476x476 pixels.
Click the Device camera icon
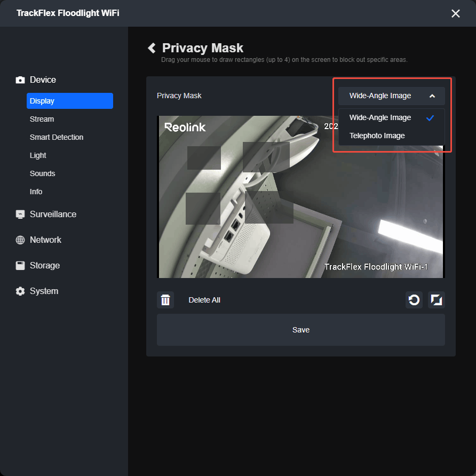point(20,80)
